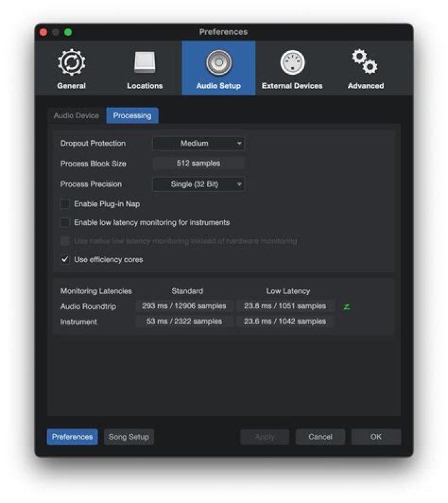Open the Process Precision dropdown

198,184
